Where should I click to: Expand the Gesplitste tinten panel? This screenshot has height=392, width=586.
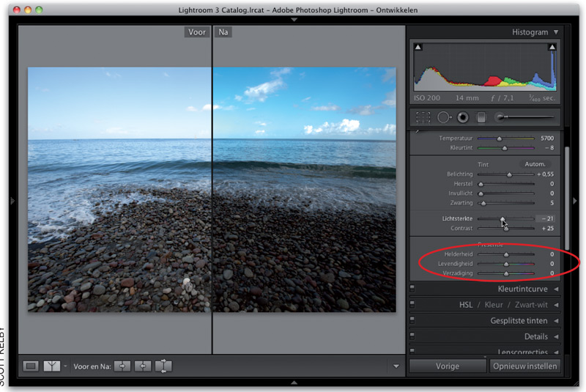point(556,321)
